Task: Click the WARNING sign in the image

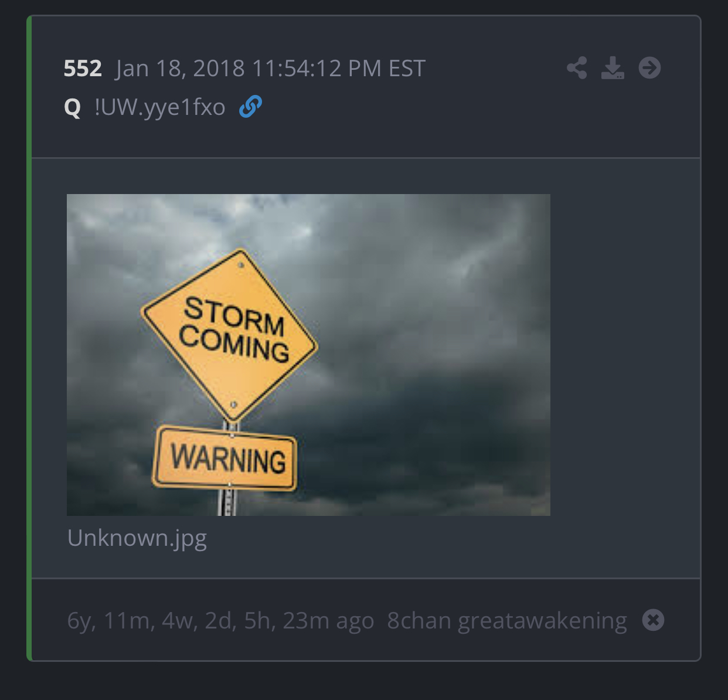Action: 226,458
